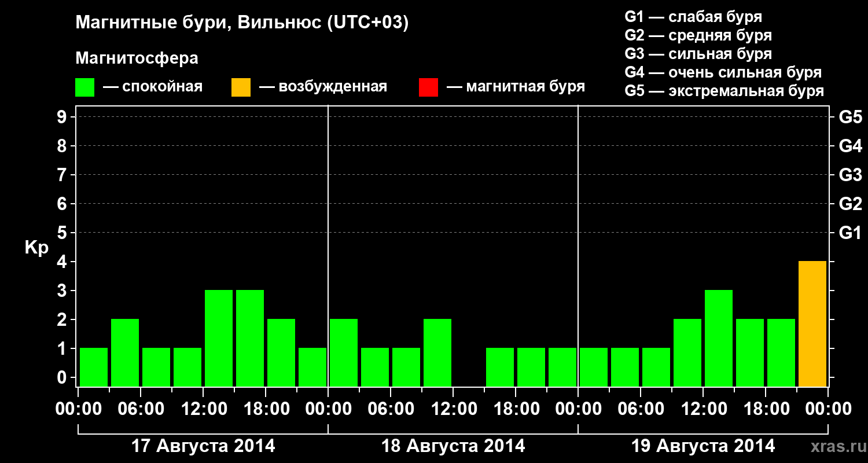Click the 'G2 — средняя буря' line

click(x=698, y=35)
